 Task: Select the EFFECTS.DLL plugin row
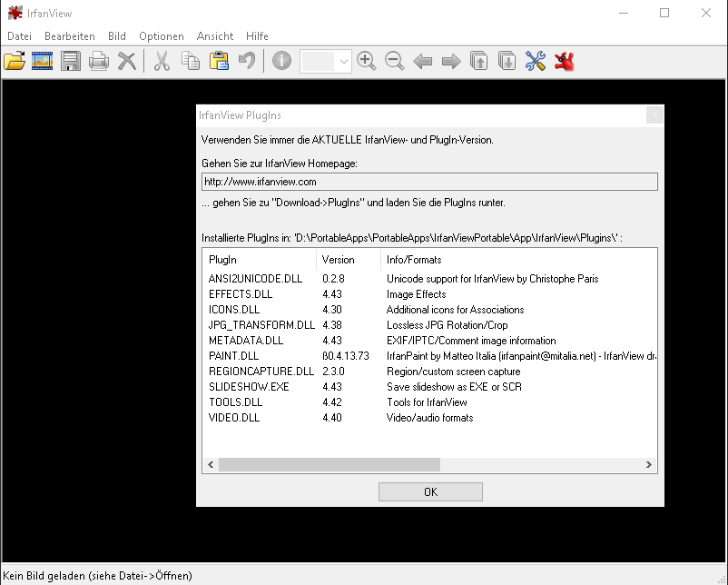429,294
